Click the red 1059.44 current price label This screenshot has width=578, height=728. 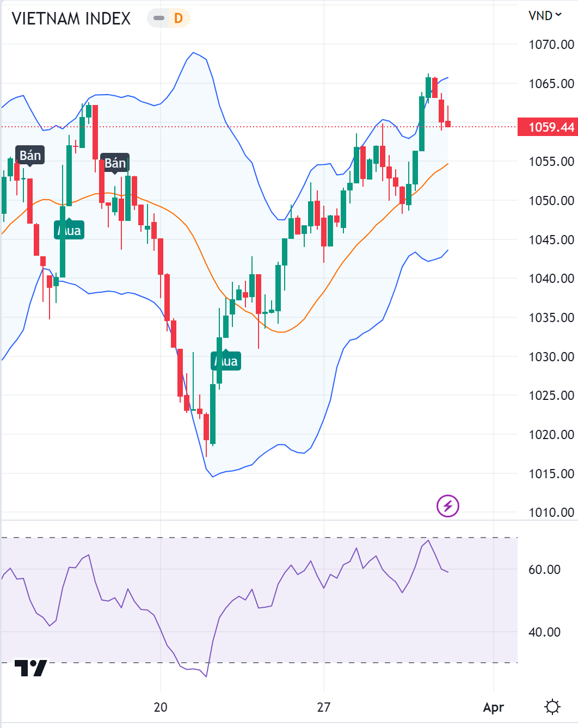[548, 127]
